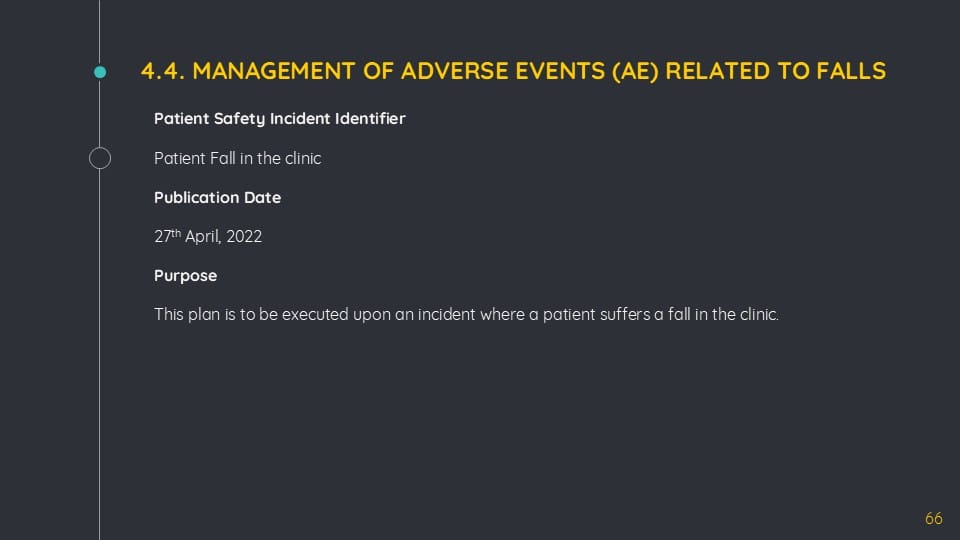Image resolution: width=960 pixels, height=540 pixels.
Task: Click the word 'FALLS' in the heading
Action: 851,71
